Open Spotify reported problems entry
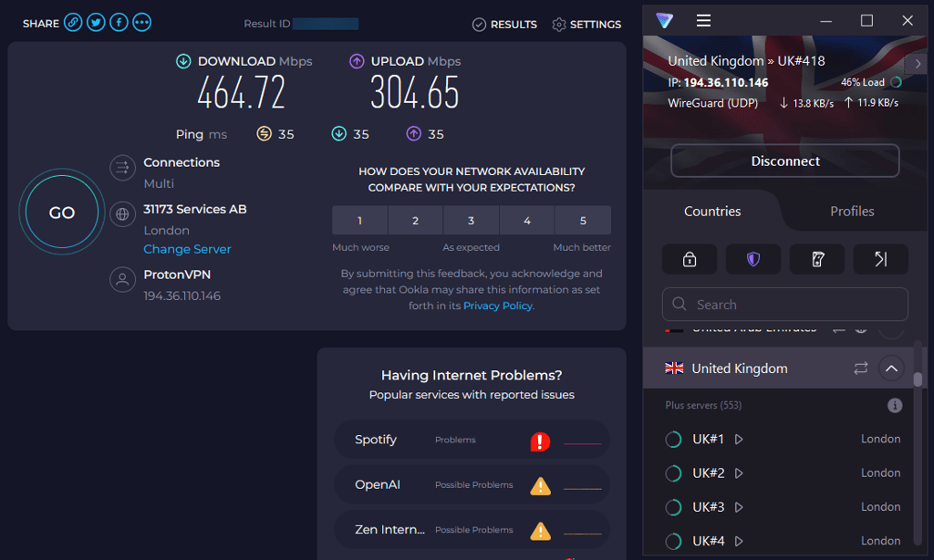This screenshot has width=934, height=560. pos(472,440)
